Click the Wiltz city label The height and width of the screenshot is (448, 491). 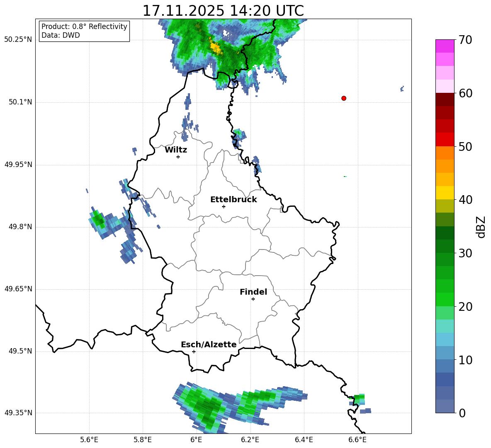(x=176, y=150)
